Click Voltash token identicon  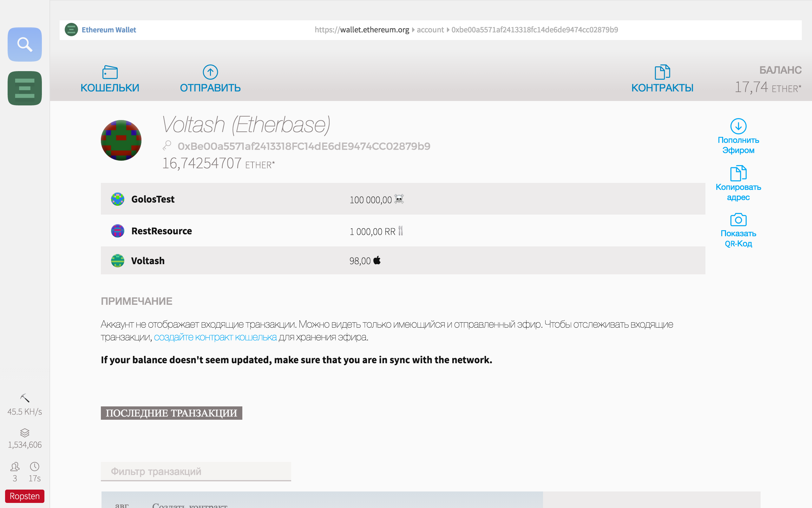(117, 260)
